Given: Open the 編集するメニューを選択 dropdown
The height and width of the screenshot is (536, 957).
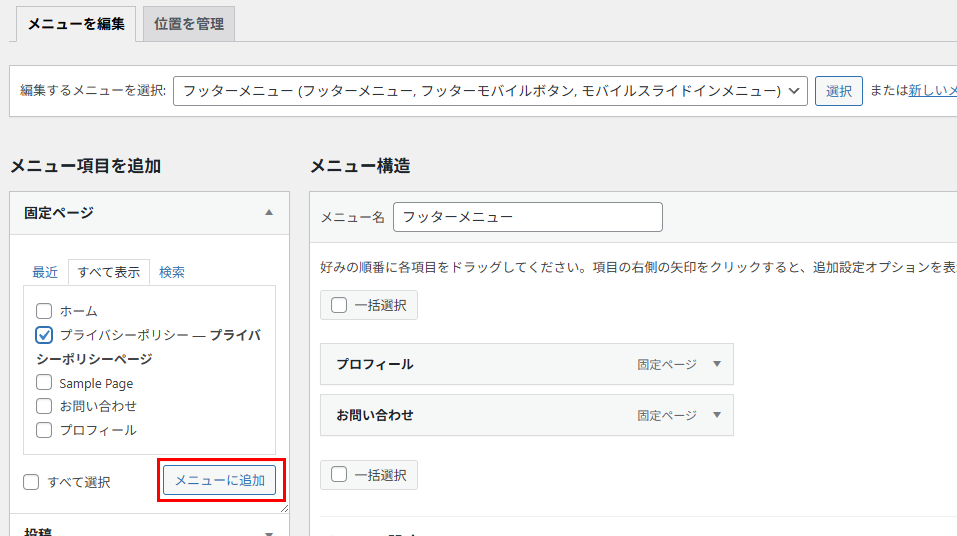Looking at the screenshot, I should [x=489, y=91].
